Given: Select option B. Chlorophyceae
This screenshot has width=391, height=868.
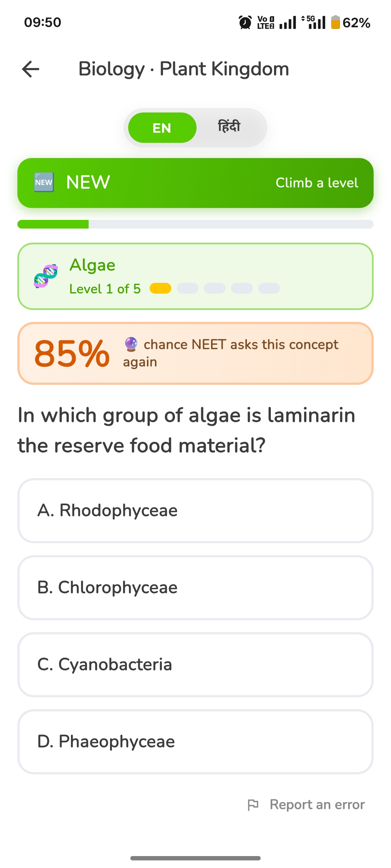Looking at the screenshot, I should [195, 588].
